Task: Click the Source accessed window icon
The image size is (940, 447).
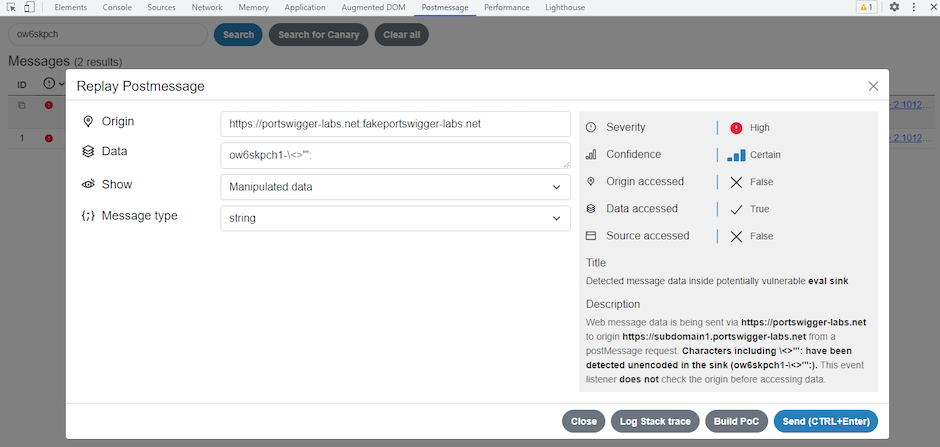Action: 591,236
